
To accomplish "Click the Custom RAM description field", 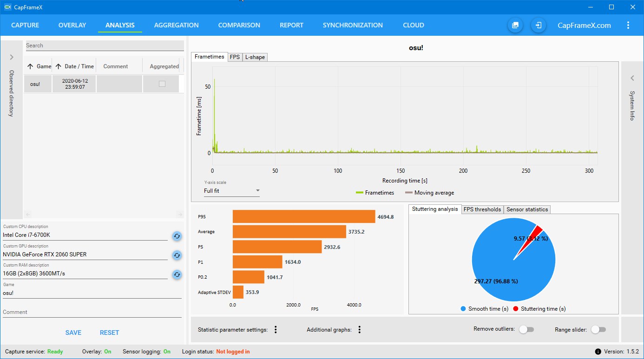I will (x=85, y=274).
